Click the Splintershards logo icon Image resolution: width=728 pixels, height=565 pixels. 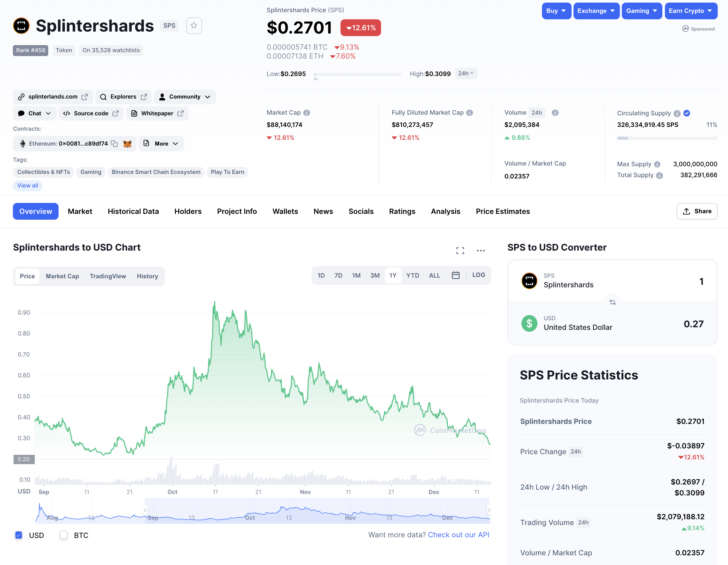click(x=21, y=26)
